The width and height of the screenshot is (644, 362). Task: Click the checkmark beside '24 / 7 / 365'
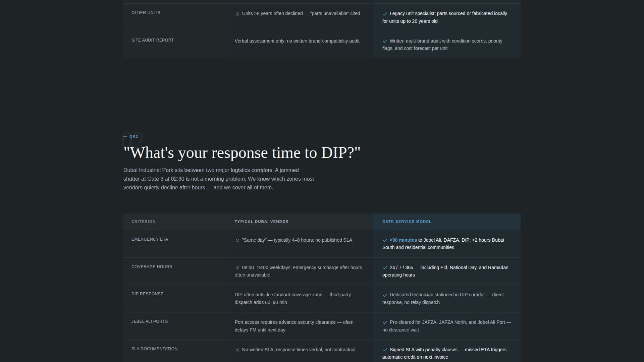(x=385, y=268)
